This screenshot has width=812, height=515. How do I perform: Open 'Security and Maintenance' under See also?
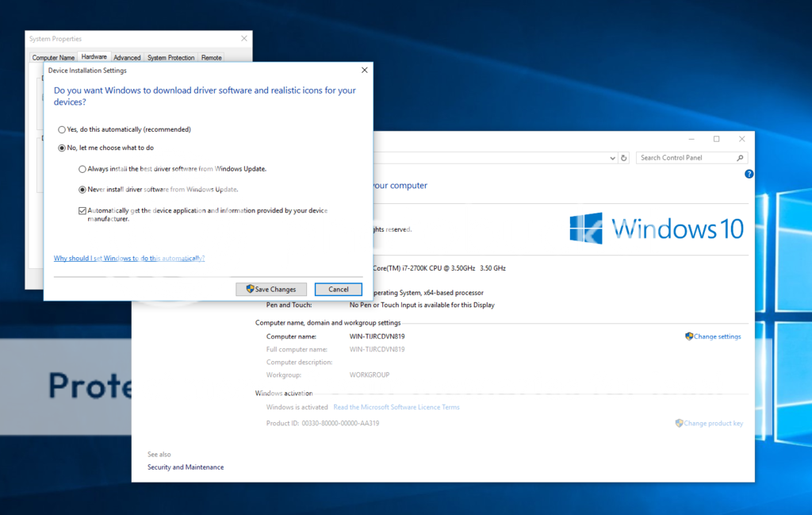tap(186, 467)
